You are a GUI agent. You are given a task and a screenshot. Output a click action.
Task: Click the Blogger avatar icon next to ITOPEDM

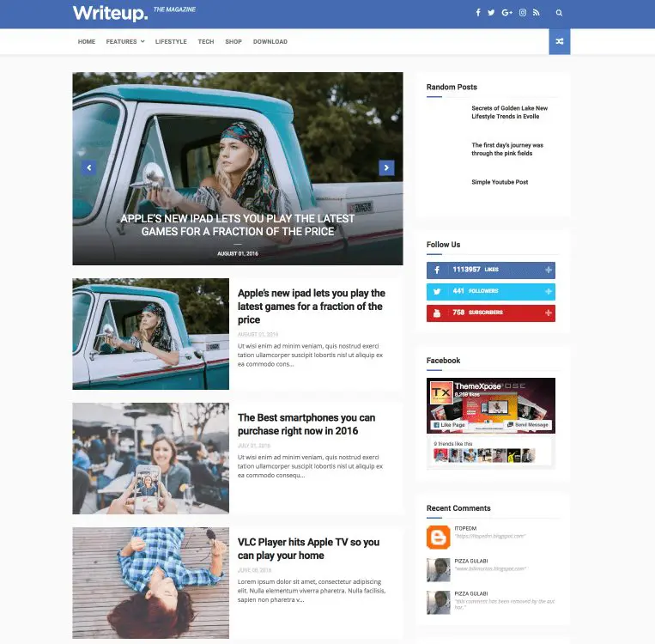[438, 537]
